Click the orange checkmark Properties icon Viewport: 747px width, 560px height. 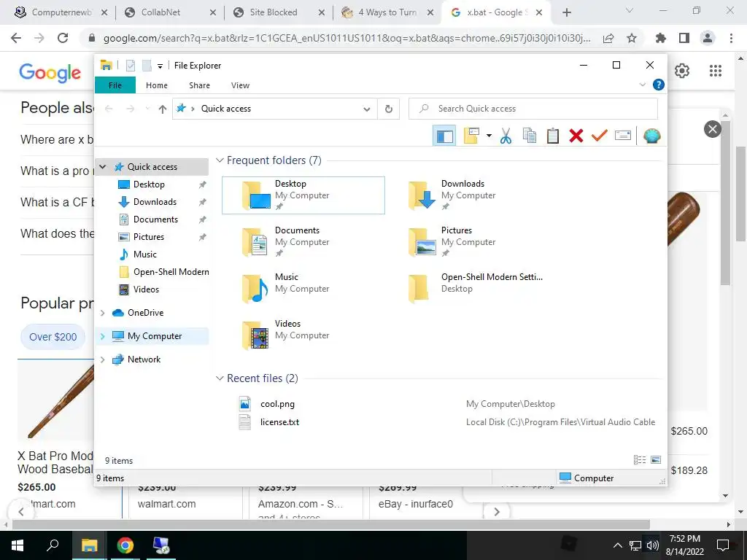pyautogui.click(x=600, y=136)
